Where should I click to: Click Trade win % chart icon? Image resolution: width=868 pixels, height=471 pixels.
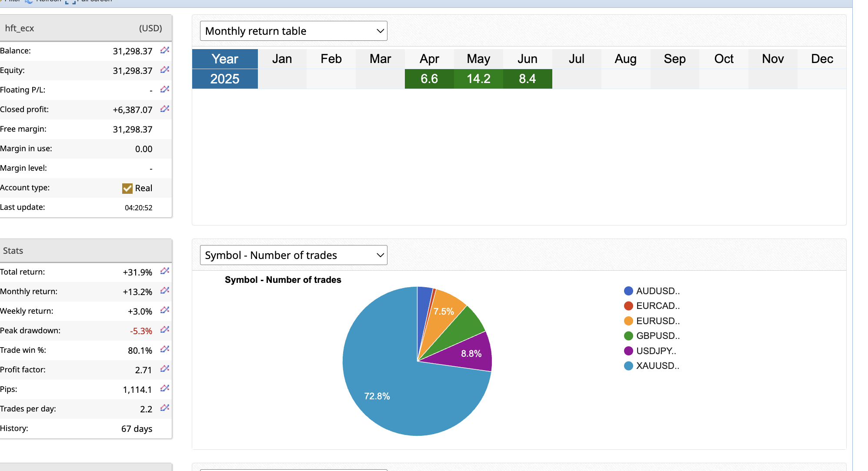164,350
